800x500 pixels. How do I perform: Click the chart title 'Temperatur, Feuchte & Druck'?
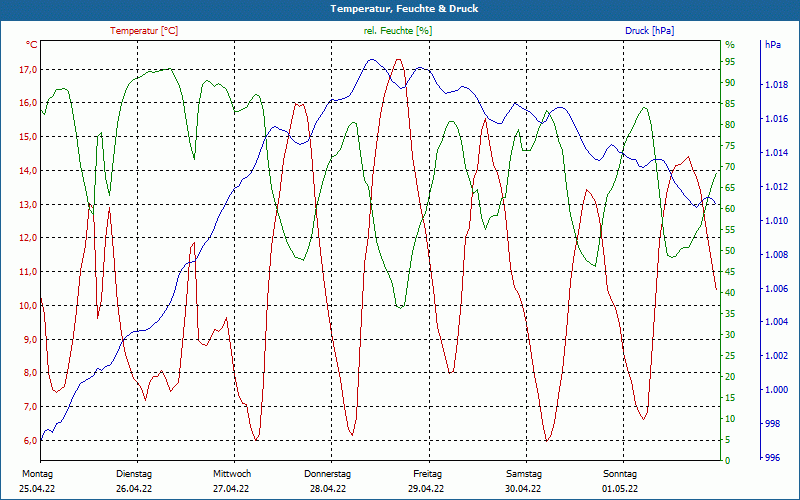(404, 9)
